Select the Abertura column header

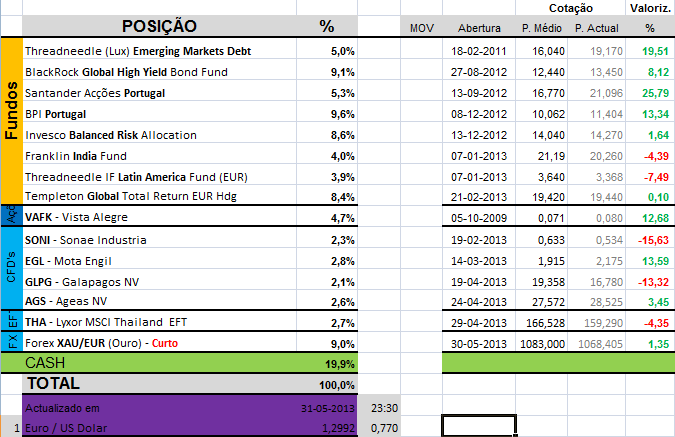479,28
